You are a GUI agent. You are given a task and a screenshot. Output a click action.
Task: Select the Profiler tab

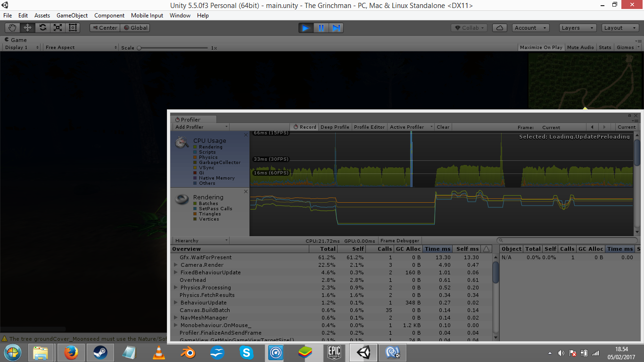193,120
